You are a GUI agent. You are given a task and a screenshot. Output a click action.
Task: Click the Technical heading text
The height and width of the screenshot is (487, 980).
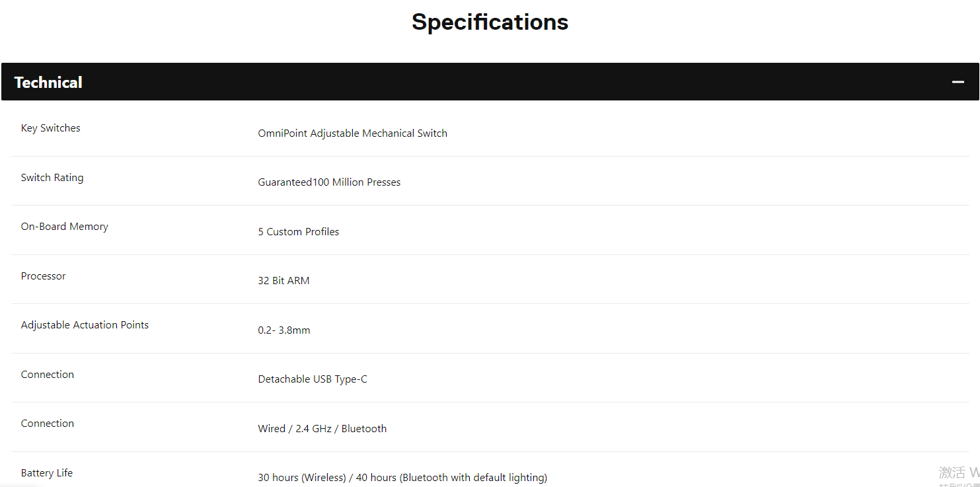[48, 83]
